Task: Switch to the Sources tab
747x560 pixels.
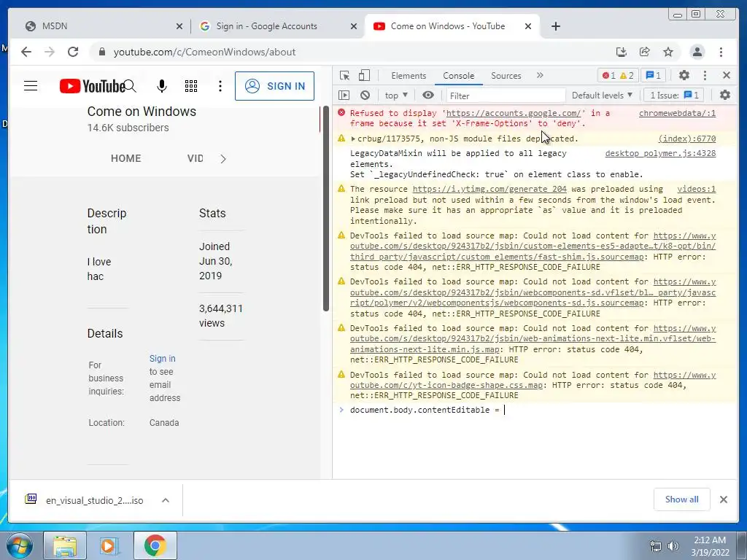Action: pos(506,76)
